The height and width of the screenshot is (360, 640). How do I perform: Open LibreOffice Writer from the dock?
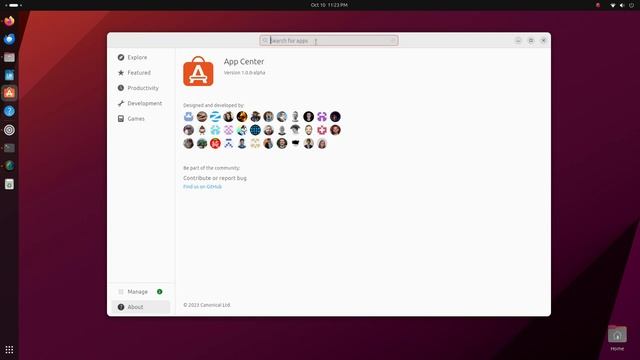[x=9, y=75]
